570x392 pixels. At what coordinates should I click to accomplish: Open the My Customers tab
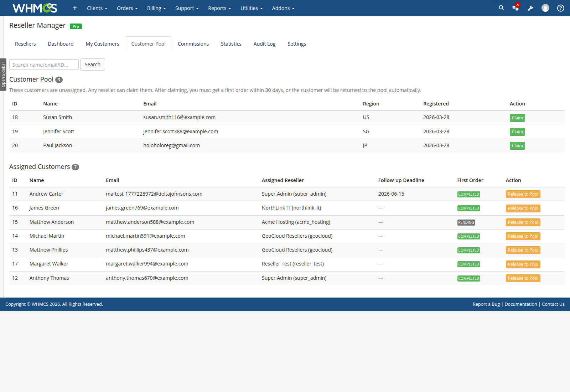[102, 44]
